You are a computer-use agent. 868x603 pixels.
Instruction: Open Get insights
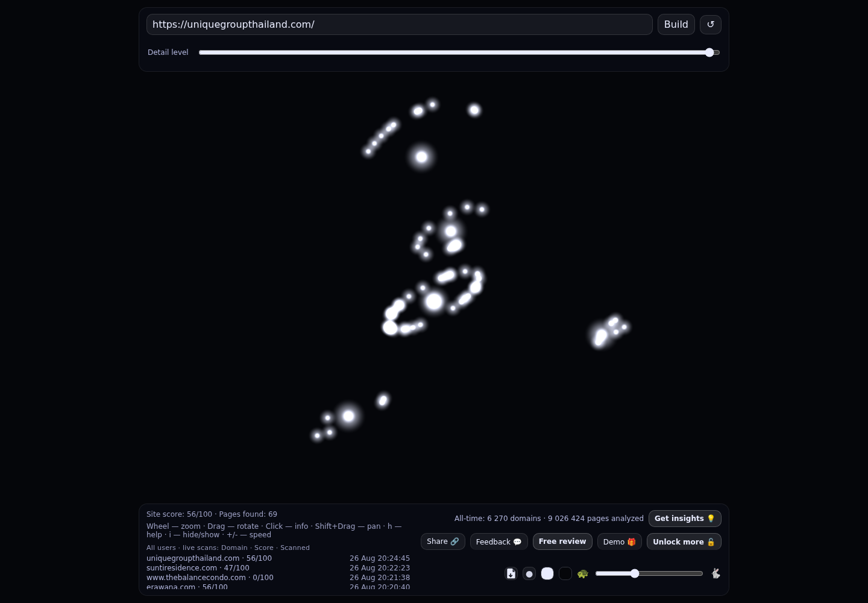point(685,519)
